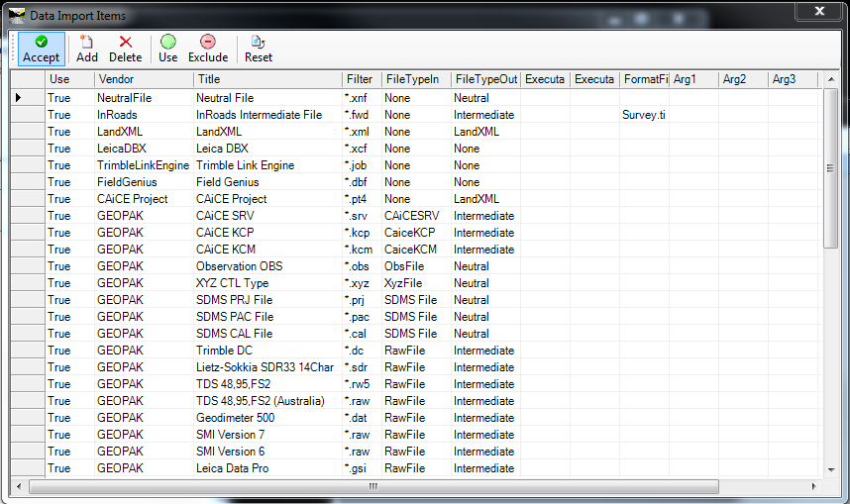The height and width of the screenshot is (504, 850).
Task: Click the CAiCESRV FileTypeIn cell
Action: click(416, 215)
